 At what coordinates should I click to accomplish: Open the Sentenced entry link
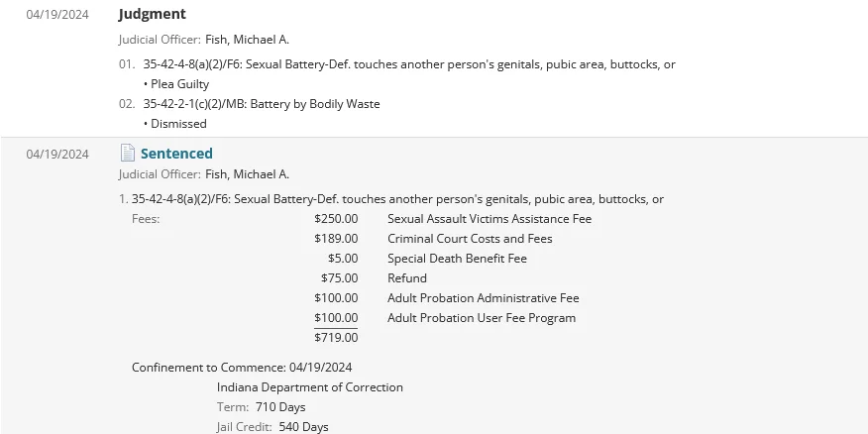(176, 154)
